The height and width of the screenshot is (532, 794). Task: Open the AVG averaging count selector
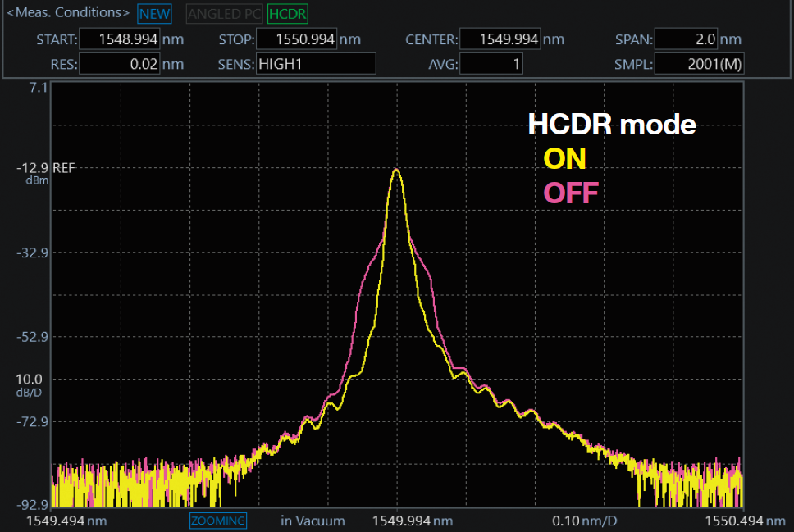tap(492, 63)
